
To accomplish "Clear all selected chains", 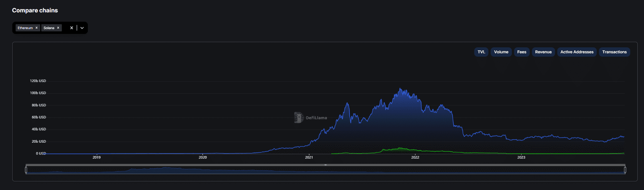I will coord(72,28).
